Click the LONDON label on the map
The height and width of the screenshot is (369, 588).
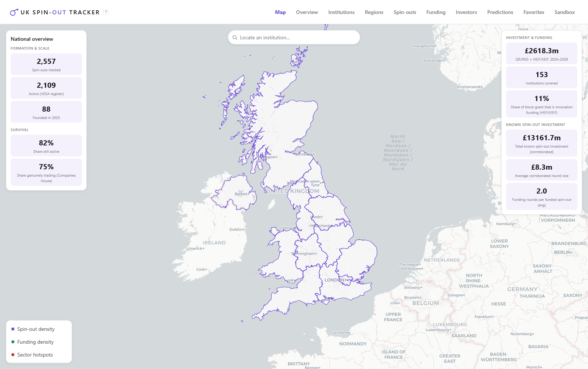click(334, 280)
